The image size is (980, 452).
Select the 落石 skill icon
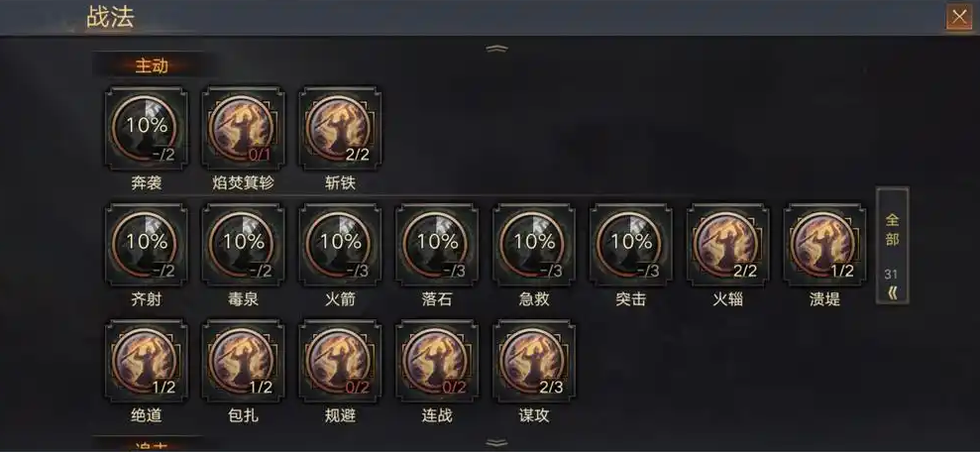[x=437, y=245]
